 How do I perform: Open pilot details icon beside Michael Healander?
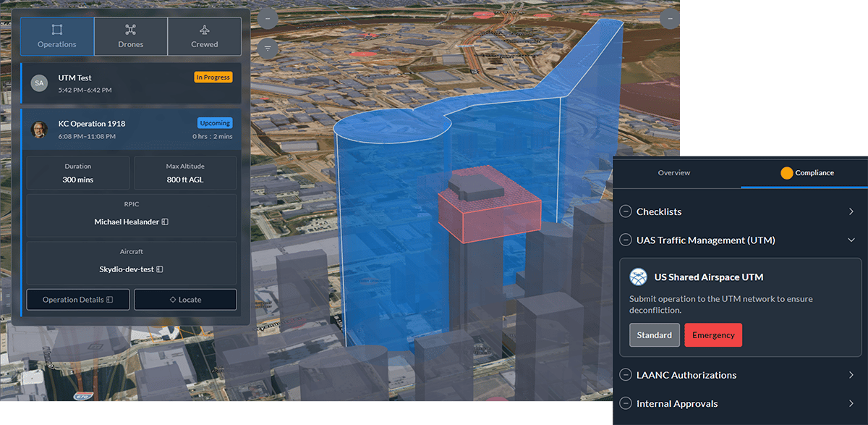(x=165, y=222)
